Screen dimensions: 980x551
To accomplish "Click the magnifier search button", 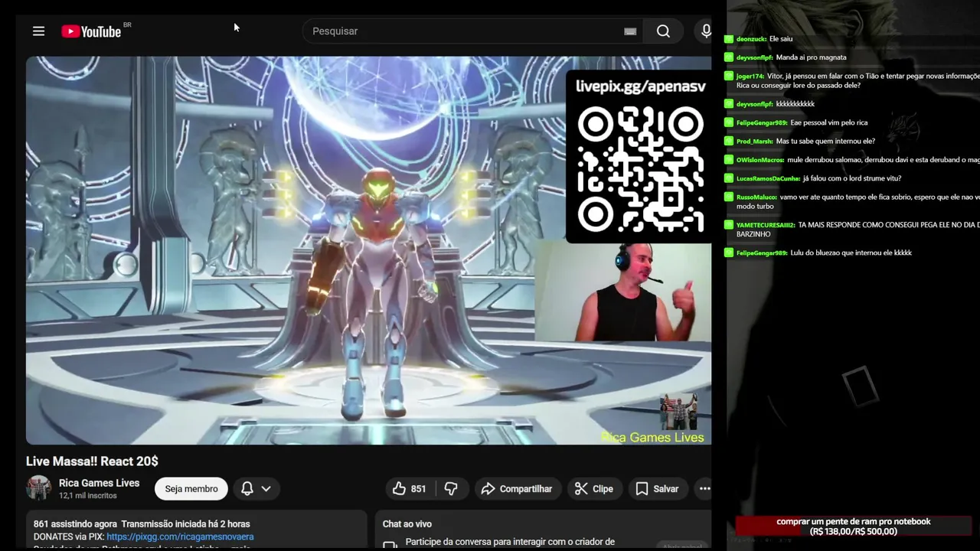I will pos(663,31).
